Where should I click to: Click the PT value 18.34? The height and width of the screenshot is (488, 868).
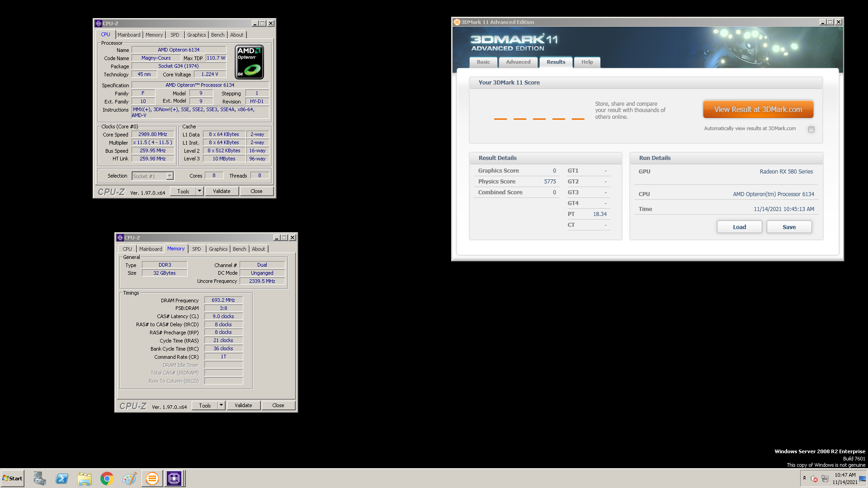coord(600,214)
